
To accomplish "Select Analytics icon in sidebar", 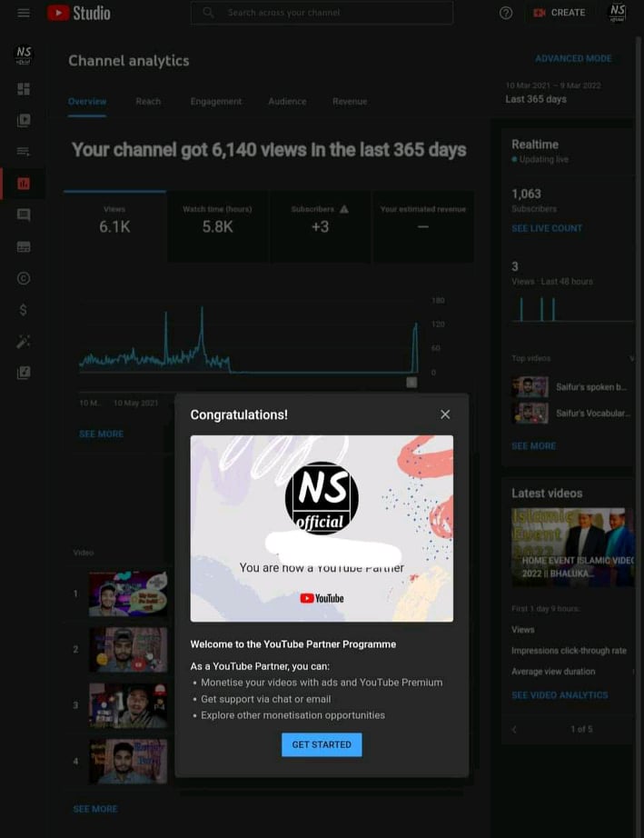I will 24,184.
